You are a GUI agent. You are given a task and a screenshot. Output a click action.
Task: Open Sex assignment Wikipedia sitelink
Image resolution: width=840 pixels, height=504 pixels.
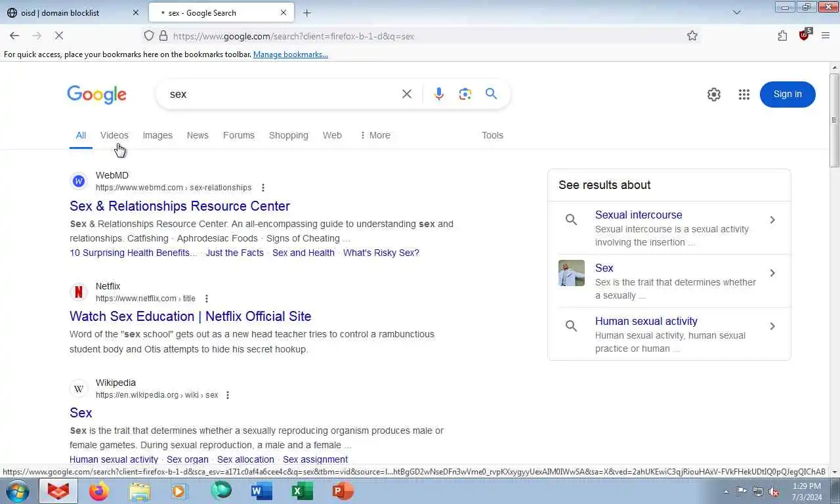click(x=316, y=459)
